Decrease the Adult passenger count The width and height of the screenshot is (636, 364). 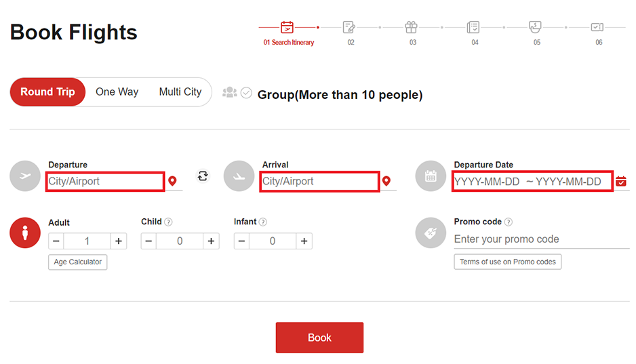coord(56,241)
